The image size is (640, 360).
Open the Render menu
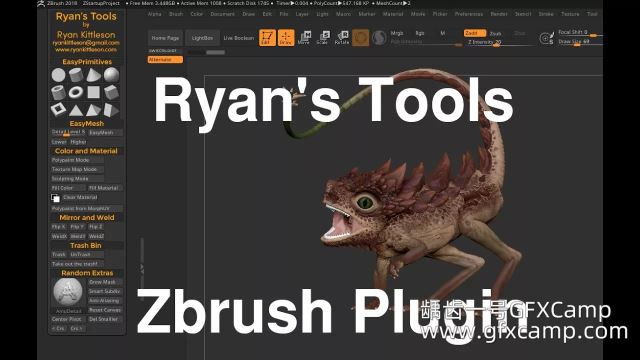point(499,14)
